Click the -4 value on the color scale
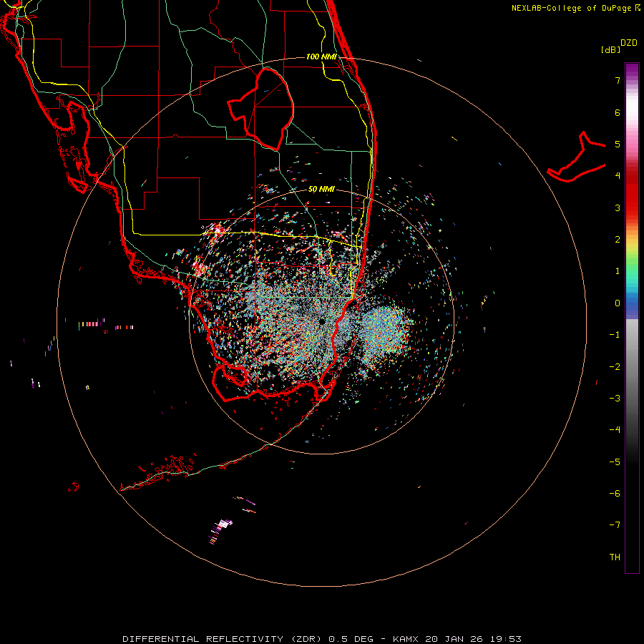 (615, 430)
